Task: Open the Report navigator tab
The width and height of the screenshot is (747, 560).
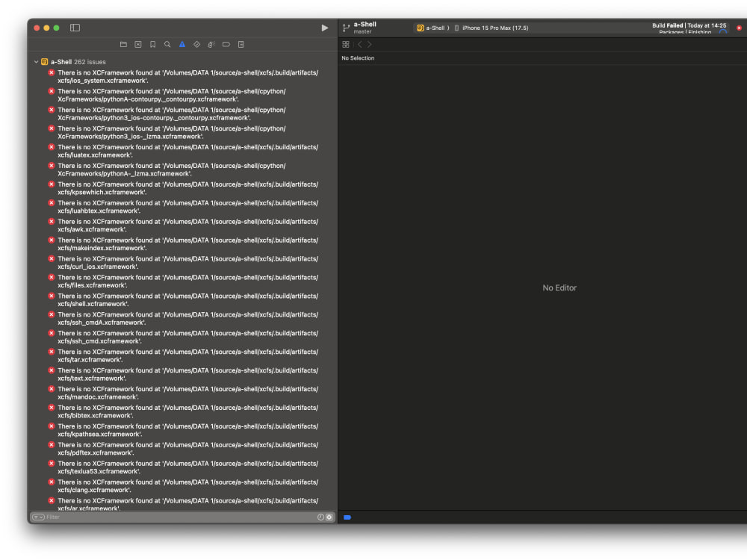Action: tap(241, 44)
